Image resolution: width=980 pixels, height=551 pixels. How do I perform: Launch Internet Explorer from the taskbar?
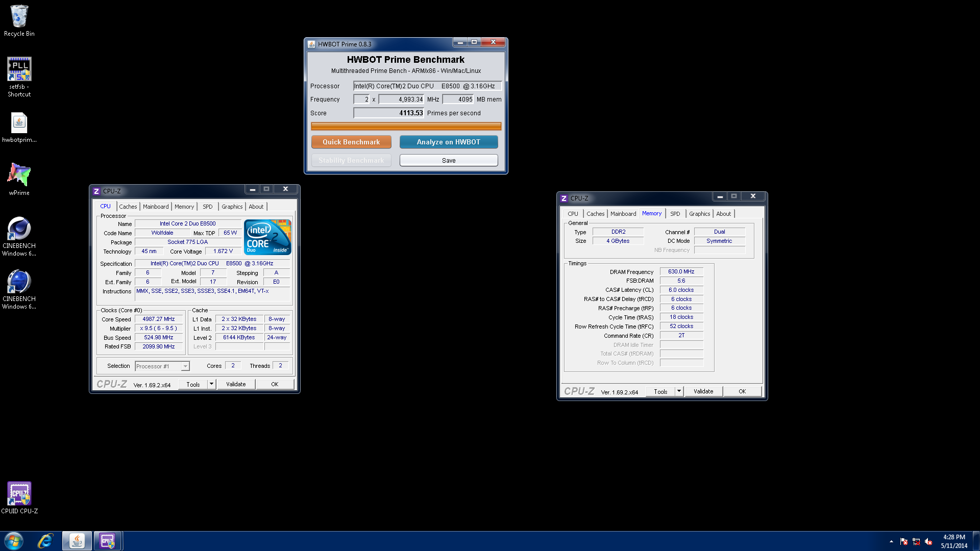(45, 541)
